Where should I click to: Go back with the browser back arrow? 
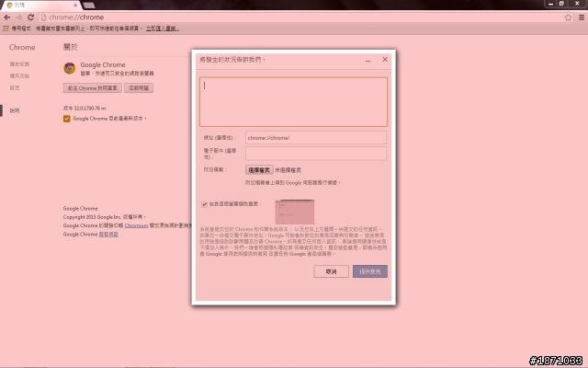click(x=6, y=17)
